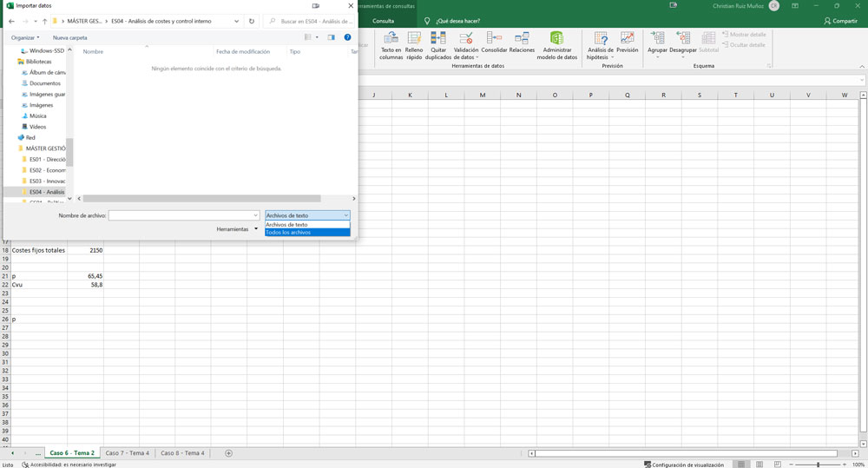Expand the Organizar dropdown menu
The image size is (868, 468).
(x=25, y=38)
